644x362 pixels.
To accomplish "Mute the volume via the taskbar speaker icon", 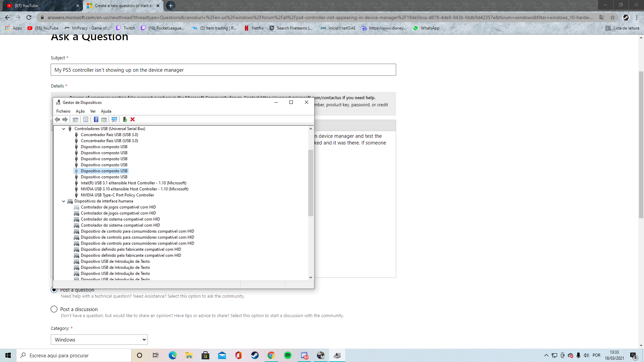I will (586, 355).
